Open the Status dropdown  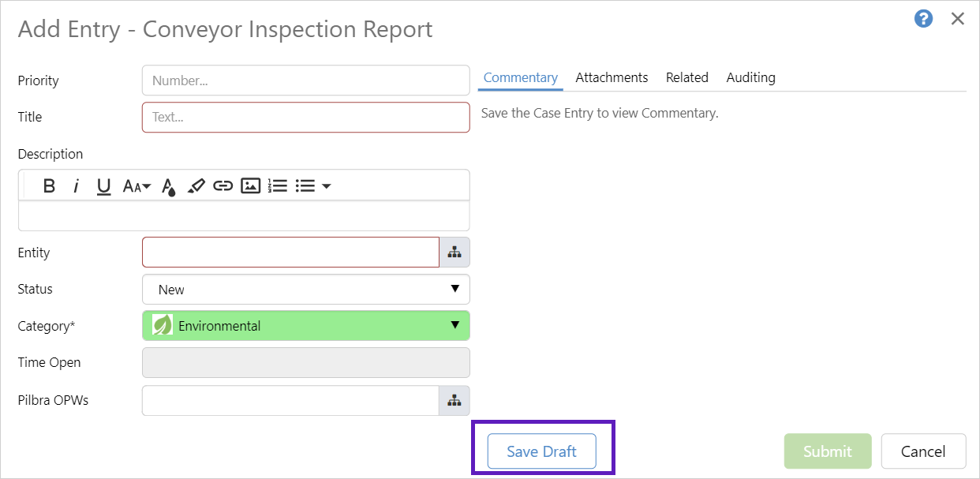(305, 290)
